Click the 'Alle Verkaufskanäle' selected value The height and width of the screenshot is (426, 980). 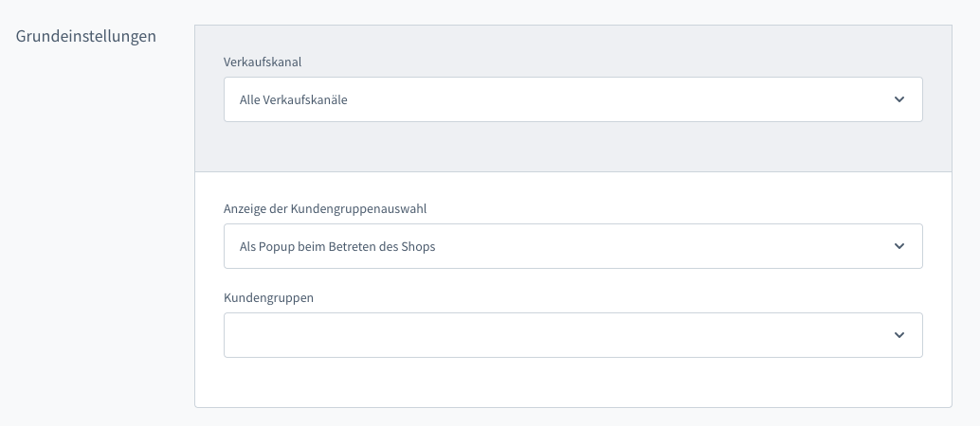[x=294, y=99]
